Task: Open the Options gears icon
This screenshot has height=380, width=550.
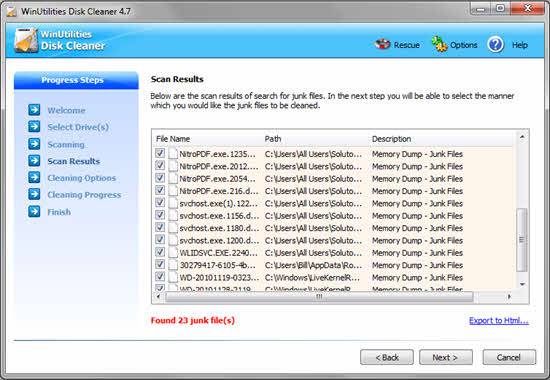Action: pos(439,44)
